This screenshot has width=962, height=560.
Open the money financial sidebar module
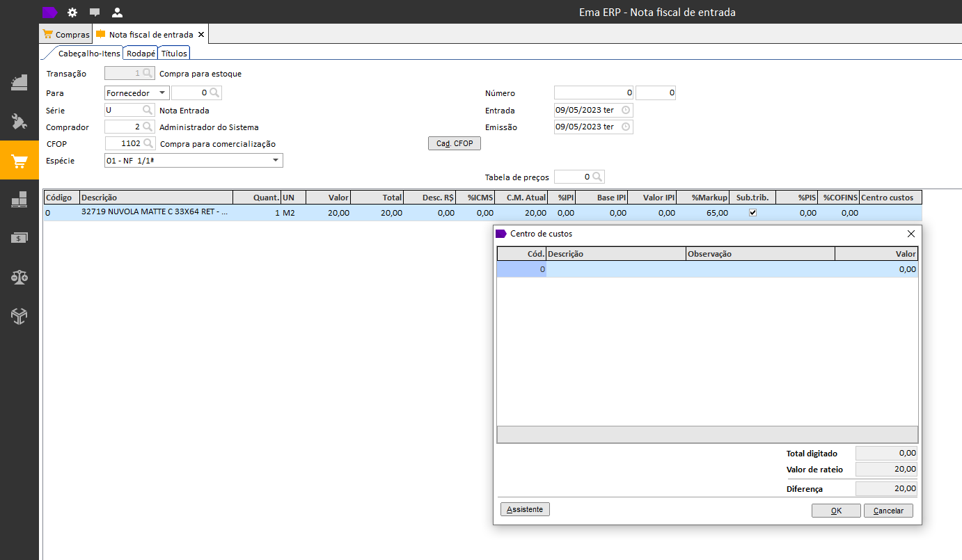point(19,238)
